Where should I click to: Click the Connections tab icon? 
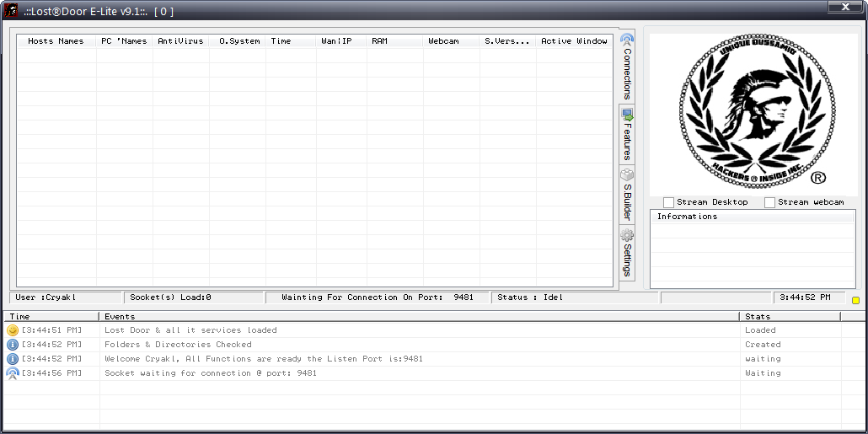point(626,40)
